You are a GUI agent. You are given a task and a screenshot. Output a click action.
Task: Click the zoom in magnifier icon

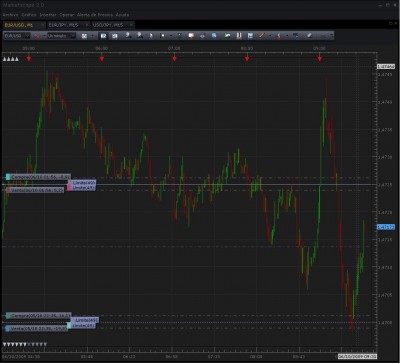(x=128, y=35)
